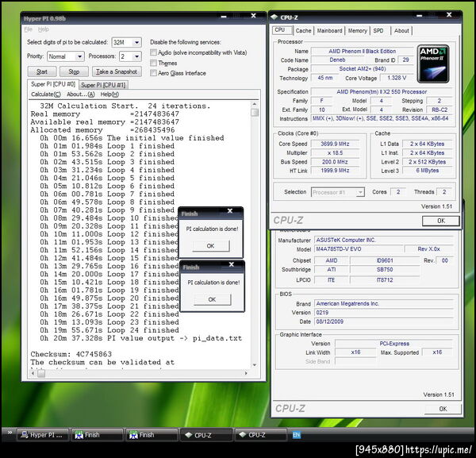Click the mainboard model M4A785TD-V EVO
Screen dimensions: 476x458
[359, 249]
